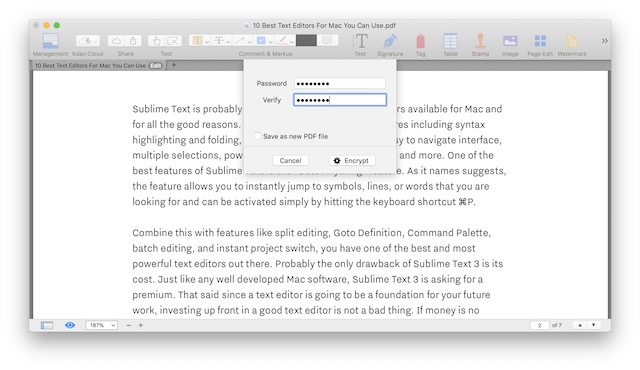The height and width of the screenshot is (370, 640).
Task: Expand shape tool options arrow
Action: 271,42
